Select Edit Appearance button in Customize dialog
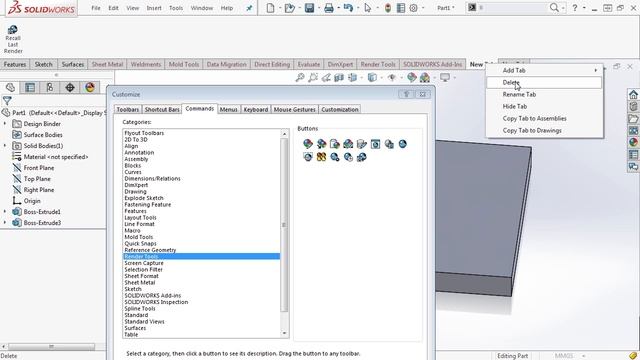Image resolution: width=640 pixels, height=360 pixels. point(308,144)
